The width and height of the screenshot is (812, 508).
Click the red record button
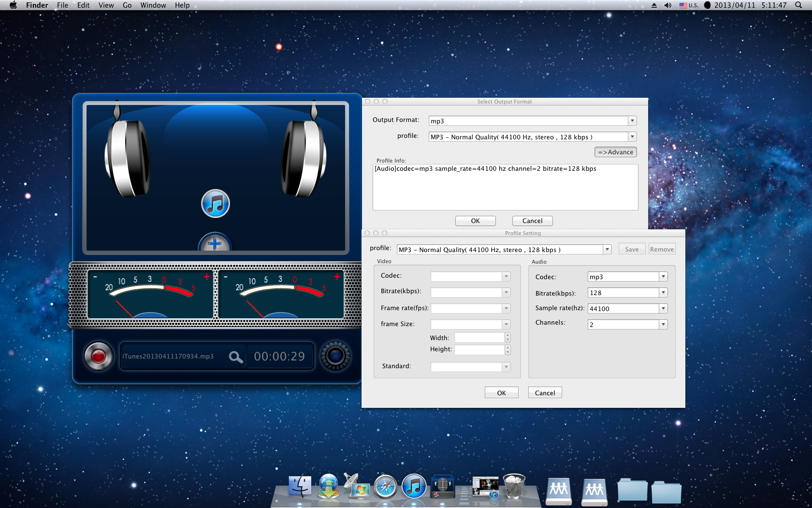[98, 357]
